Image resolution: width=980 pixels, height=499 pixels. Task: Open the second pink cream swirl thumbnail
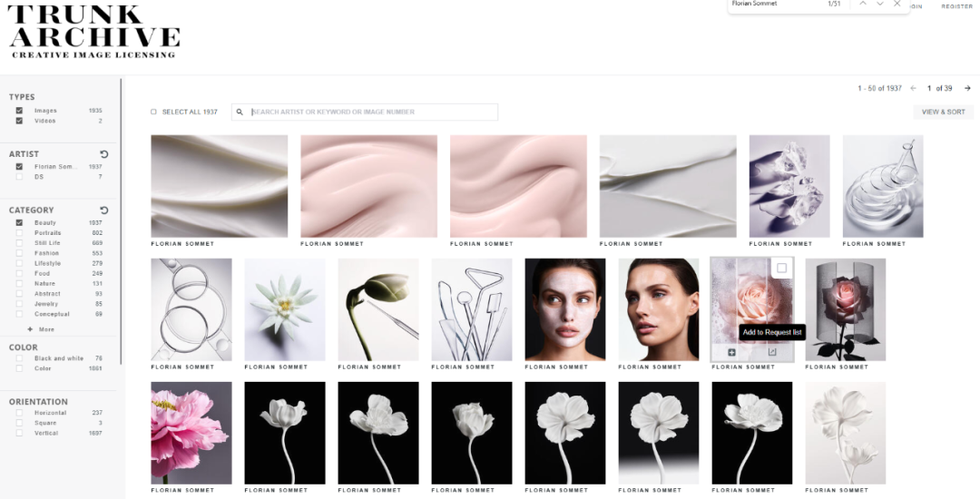click(x=518, y=186)
